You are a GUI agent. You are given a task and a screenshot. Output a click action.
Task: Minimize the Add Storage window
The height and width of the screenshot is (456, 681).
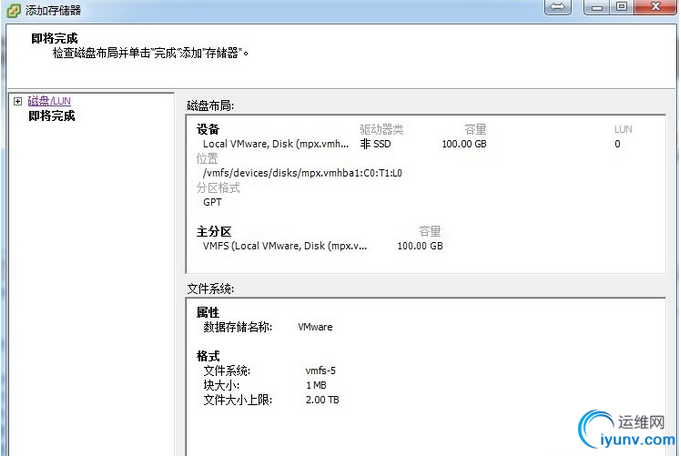pos(597,7)
